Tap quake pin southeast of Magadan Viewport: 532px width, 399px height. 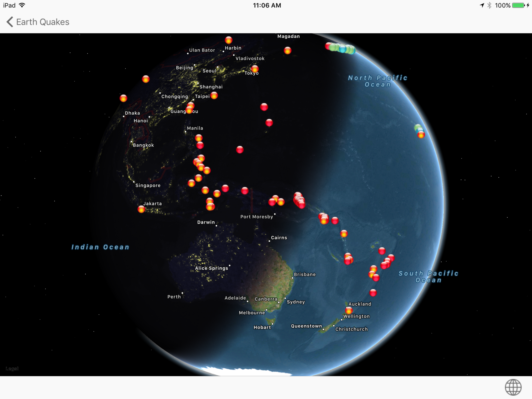(x=287, y=50)
